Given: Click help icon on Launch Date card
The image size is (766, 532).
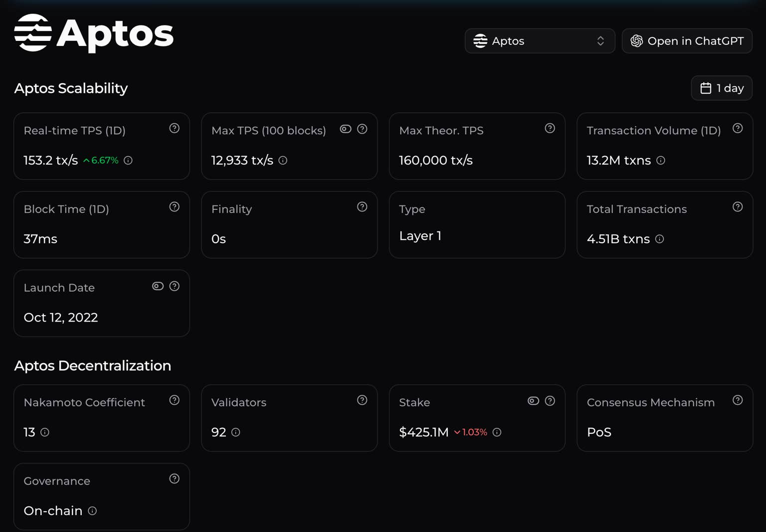Looking at the screenshot, I should [174, 286].
